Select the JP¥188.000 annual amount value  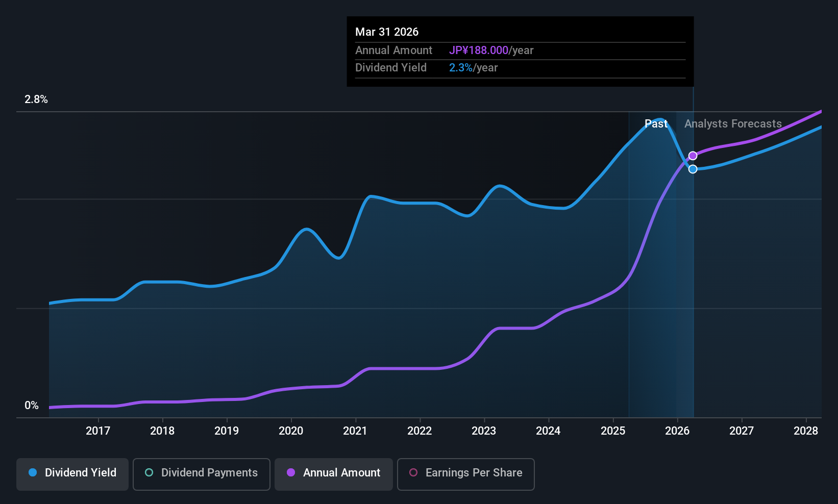pyautogui.click(x=478, y=51)
